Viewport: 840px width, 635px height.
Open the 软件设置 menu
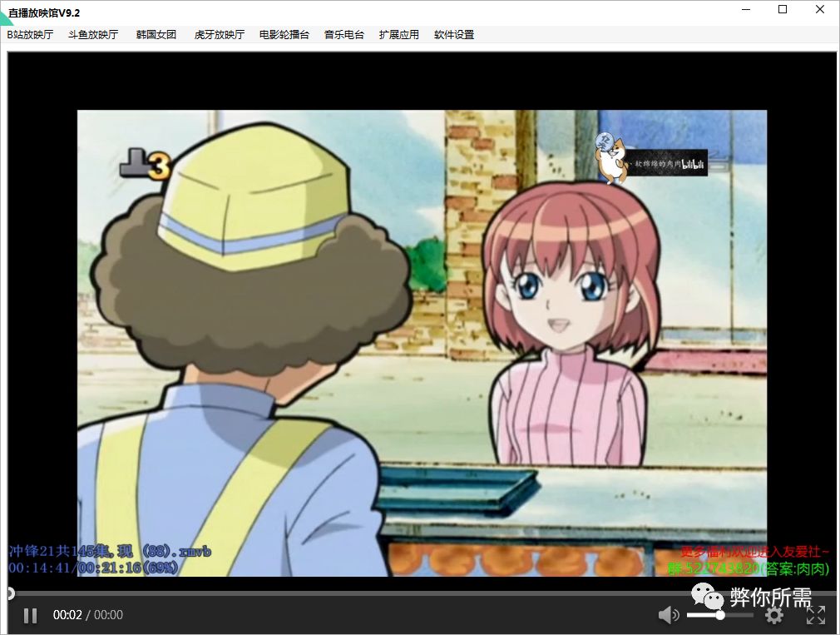[x=454, y=35]
